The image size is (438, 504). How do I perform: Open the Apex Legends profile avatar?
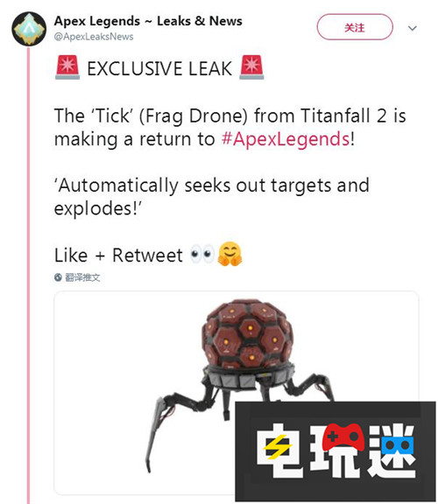(29, 29)
